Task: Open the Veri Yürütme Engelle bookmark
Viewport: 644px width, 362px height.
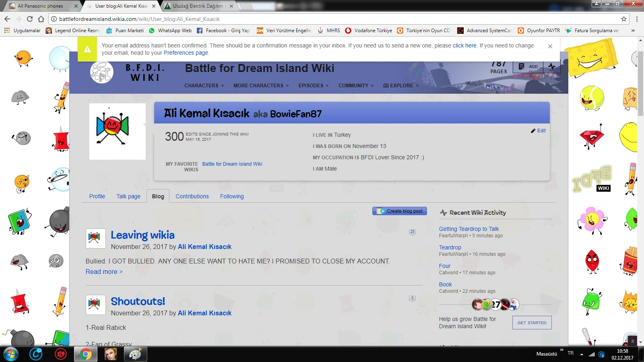Action: pyautogui.click(x=284, y=30)
